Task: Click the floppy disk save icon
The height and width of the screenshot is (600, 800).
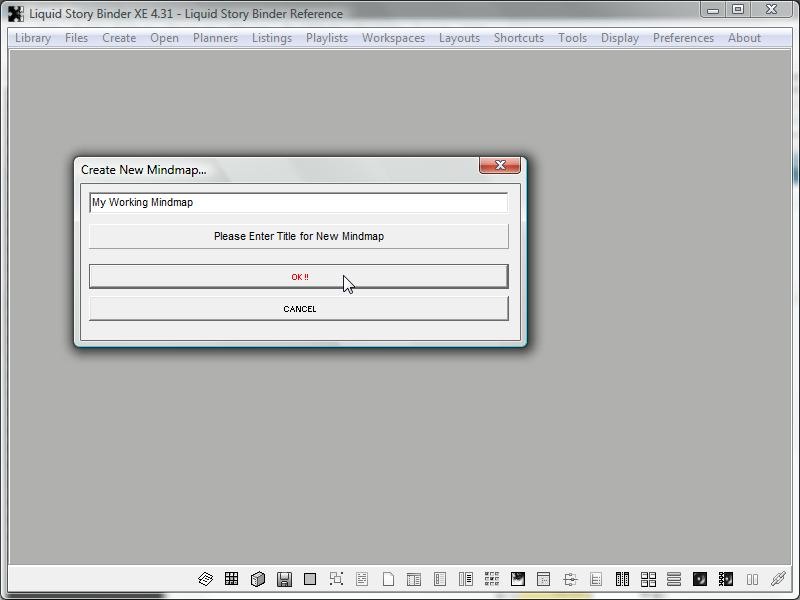Action: [x=284, y=579]
